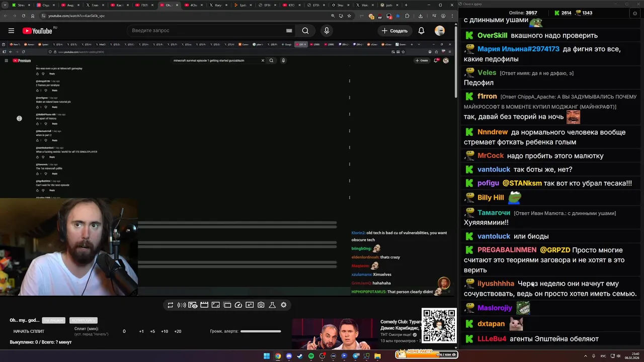644x362 pixels.
Task: Add +5 minutes to the split
Action: (152, 331)
